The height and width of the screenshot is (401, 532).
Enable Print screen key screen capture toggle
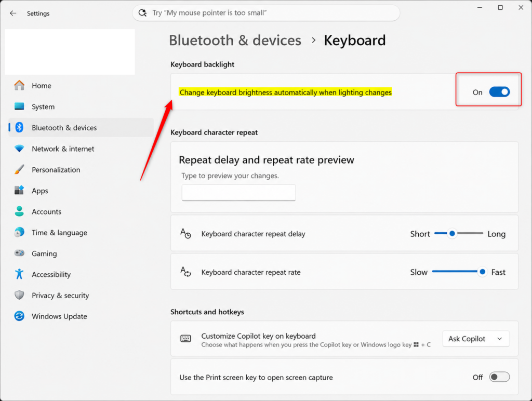tap(499, 377)
